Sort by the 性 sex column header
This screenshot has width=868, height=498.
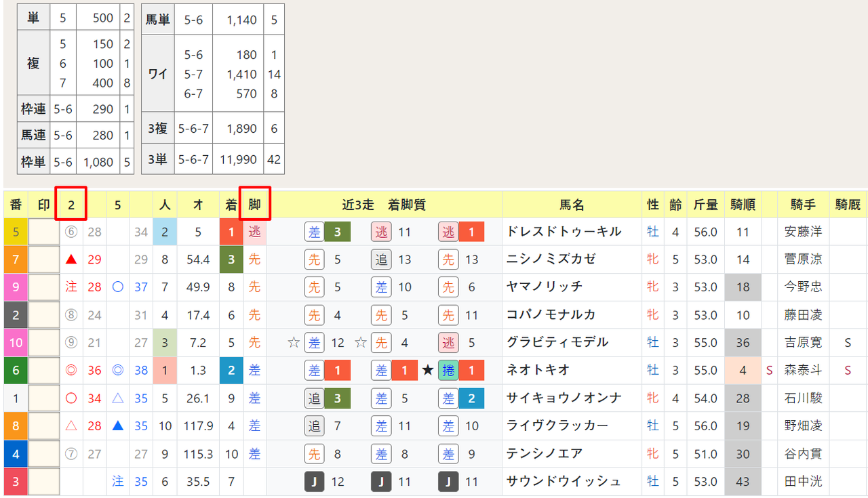coord(652,205)
